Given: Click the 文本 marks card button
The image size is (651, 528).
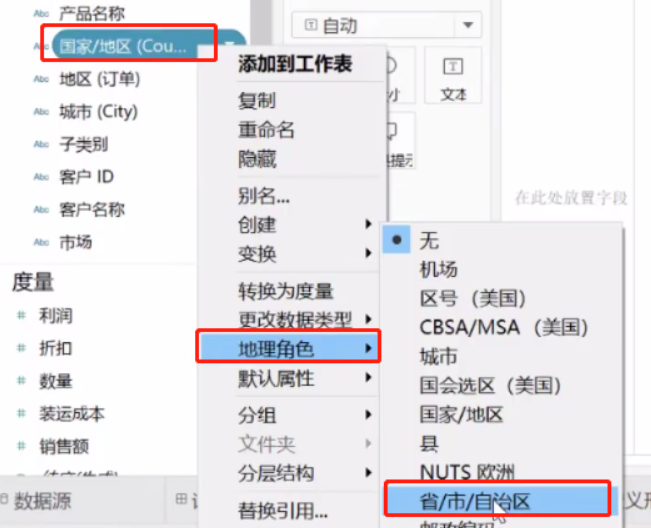Looking at the screenshot, I should coord(453,75).
